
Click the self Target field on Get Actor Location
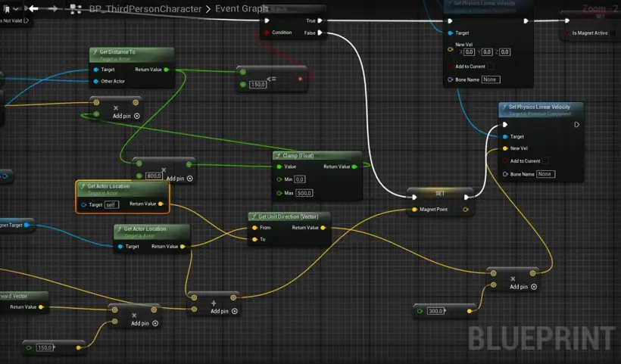[x=111, y=204]
